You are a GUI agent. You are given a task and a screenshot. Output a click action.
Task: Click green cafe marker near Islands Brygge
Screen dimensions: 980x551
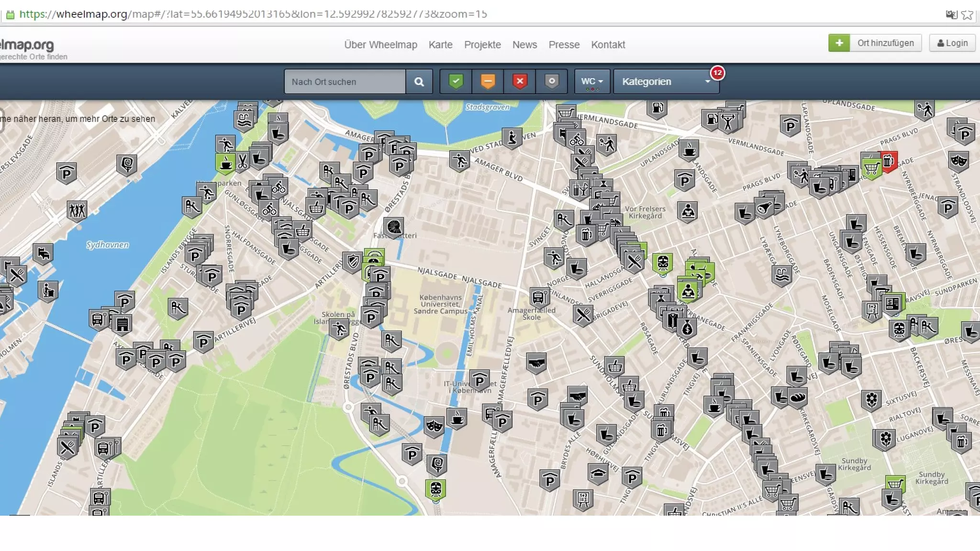225,163
